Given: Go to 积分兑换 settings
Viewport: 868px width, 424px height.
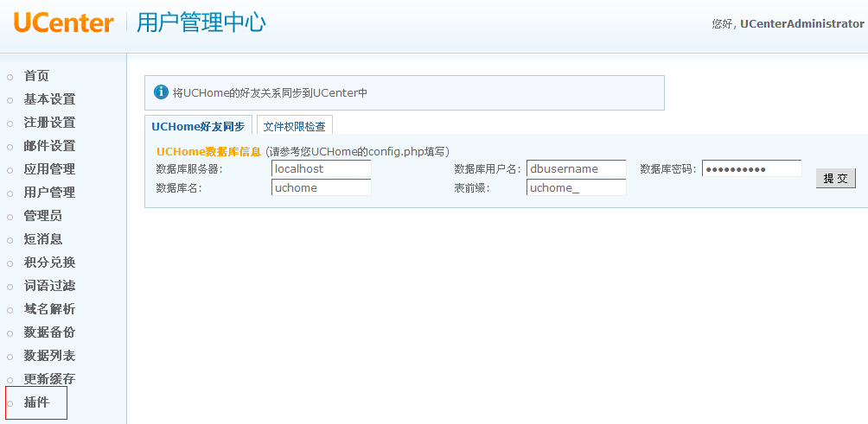Looking at the screenshot, I should coord(49,262).
